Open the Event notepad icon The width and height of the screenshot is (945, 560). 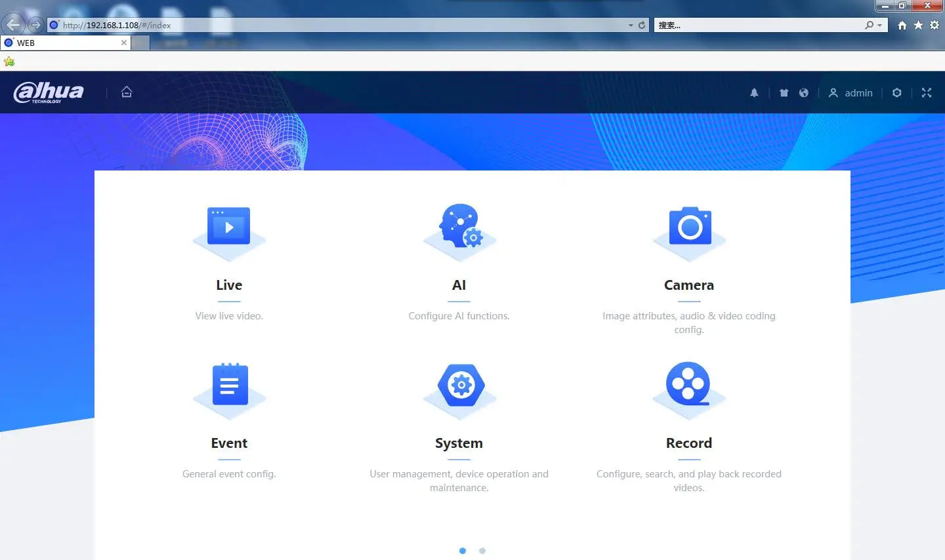click(229, 385)
